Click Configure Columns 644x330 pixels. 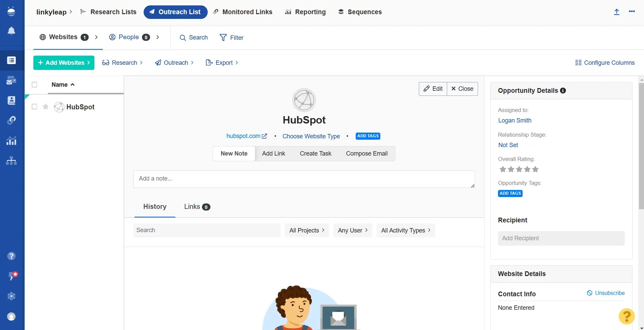[605, 63]
